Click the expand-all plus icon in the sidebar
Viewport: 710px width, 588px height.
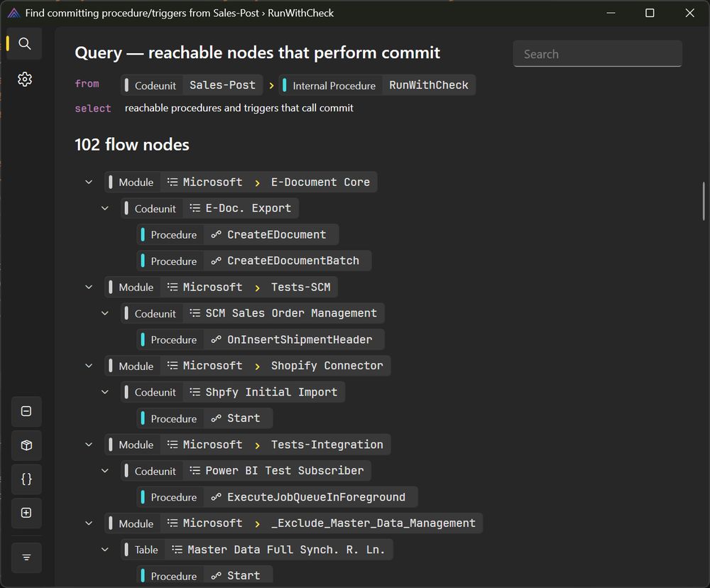[x=26, y=513]
